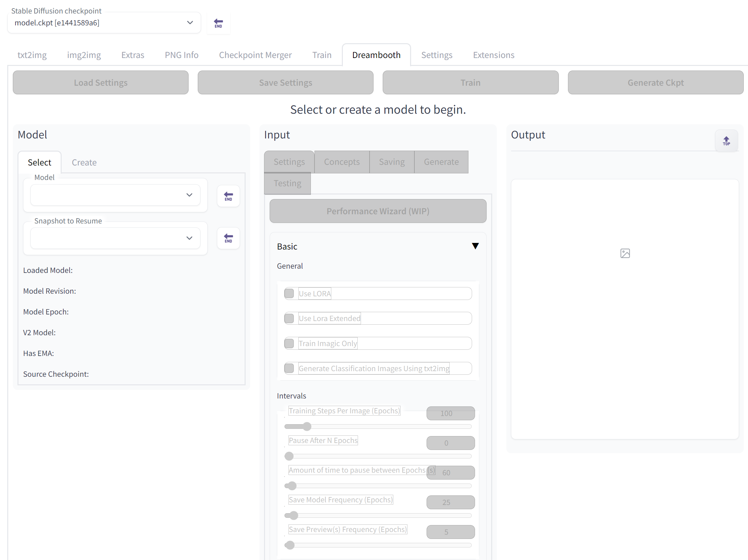The width and height of the screenshot is (748, 560).
Task: Switch to the Testing tab
Action: pos(287,183)
